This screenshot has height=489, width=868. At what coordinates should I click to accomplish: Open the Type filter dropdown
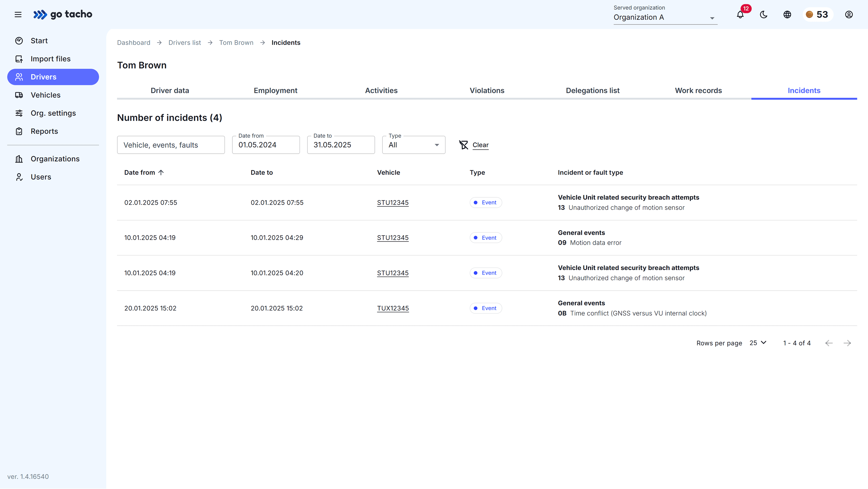tap(413, 145)
